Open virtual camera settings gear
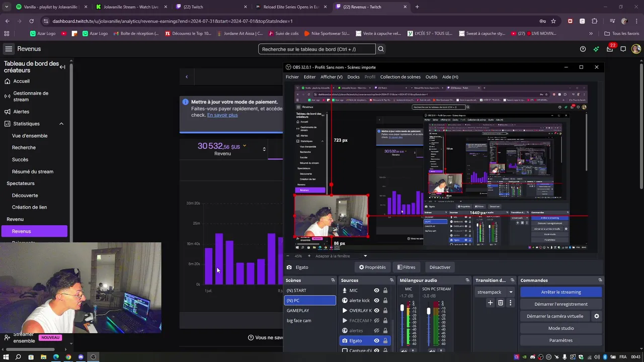The width and height of the screenshot is (644, 362). point(597,316)
